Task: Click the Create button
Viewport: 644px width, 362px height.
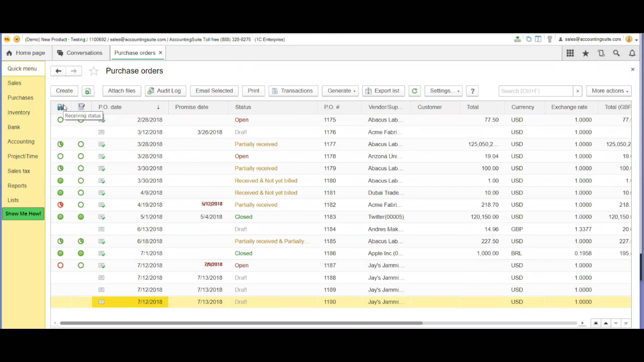Action: pos(64,91)
